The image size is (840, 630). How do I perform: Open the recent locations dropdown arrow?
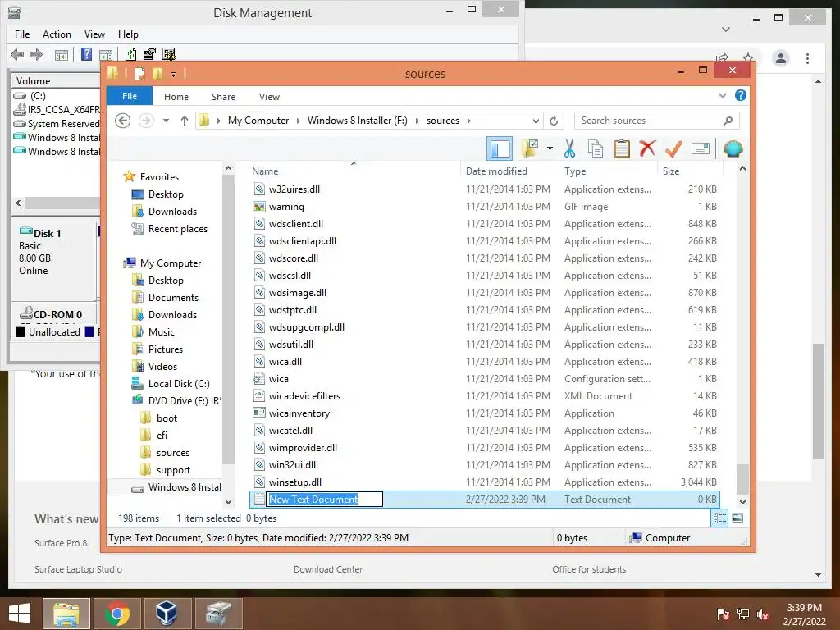166,121
